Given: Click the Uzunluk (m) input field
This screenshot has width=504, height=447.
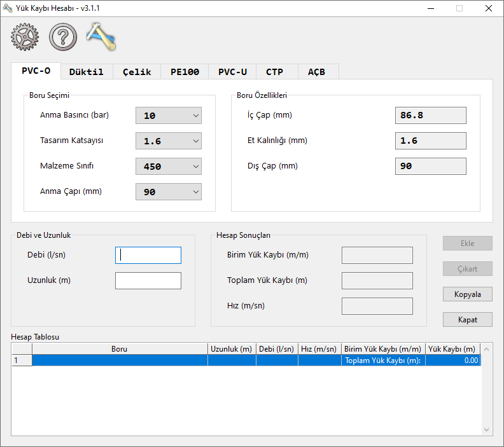Looking at the screenshot, I should tap(148, 280).
